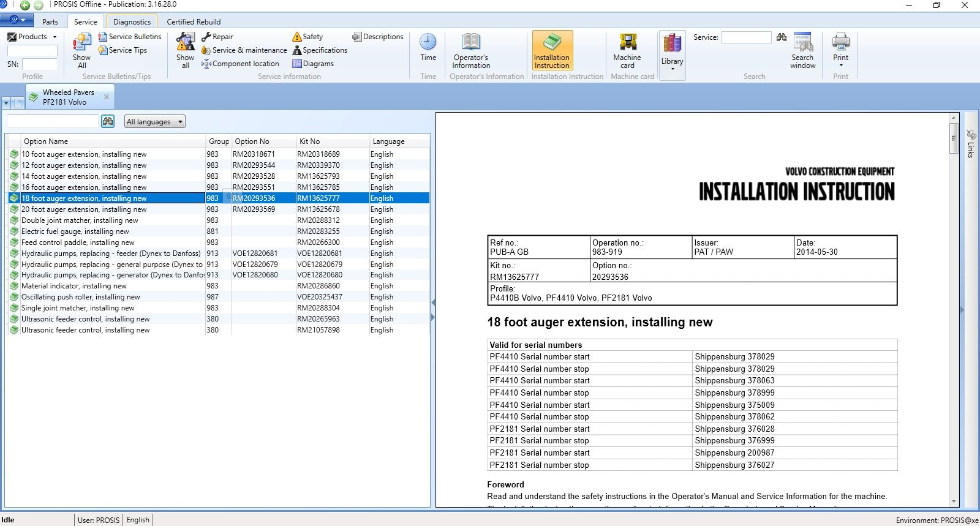
Task: Switch to the Diagnostics tab
Action: click(132, 21)
